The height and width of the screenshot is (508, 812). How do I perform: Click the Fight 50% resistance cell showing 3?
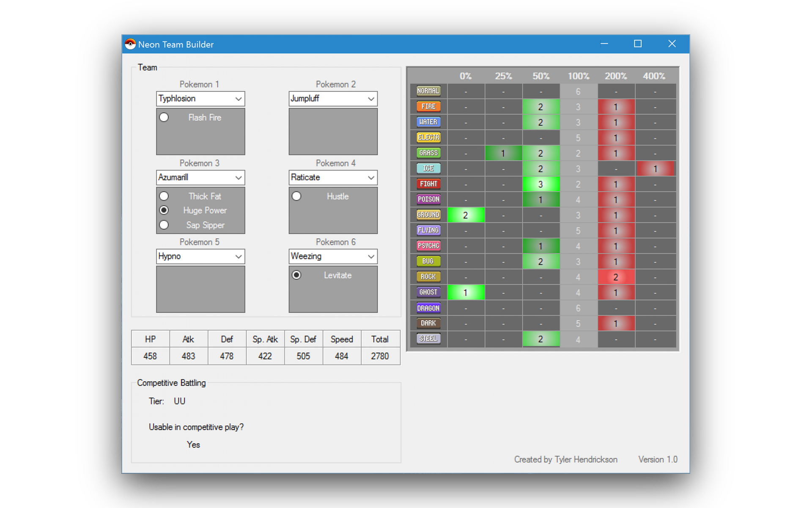(541, 184)
